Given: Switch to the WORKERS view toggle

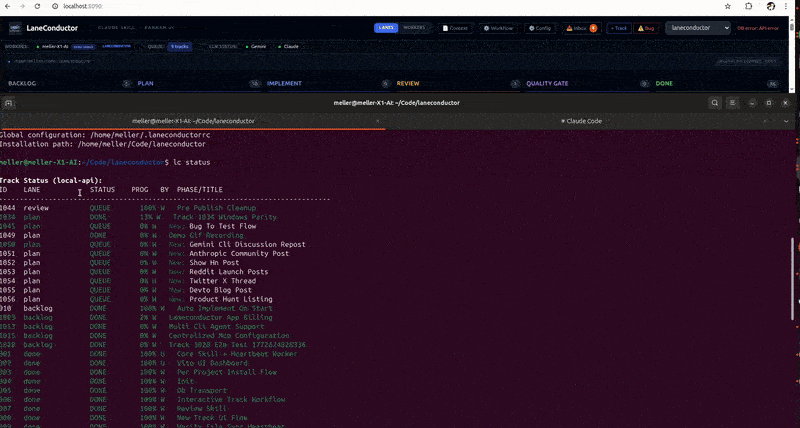Looking at the screenshot, I should [413, 28].
